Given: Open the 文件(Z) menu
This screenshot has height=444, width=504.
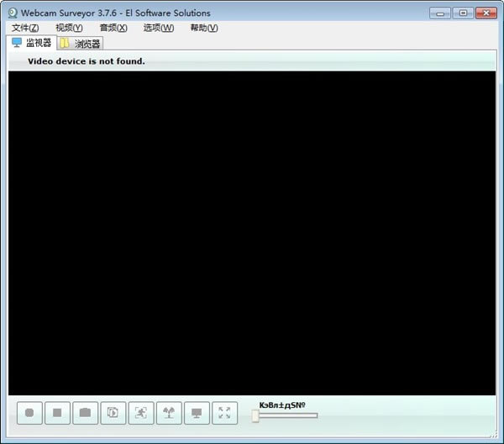Looking at the screenshot, I should click(x=25, y=28).
